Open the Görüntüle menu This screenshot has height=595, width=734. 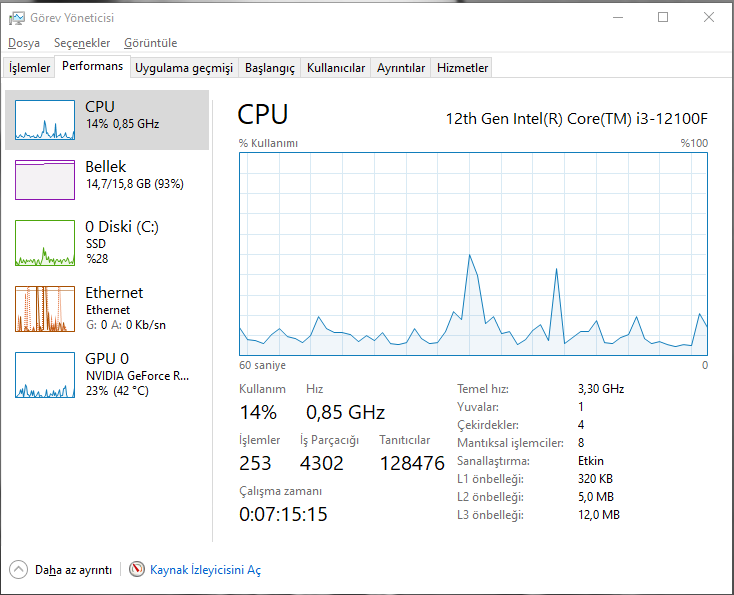pos(150,43)
